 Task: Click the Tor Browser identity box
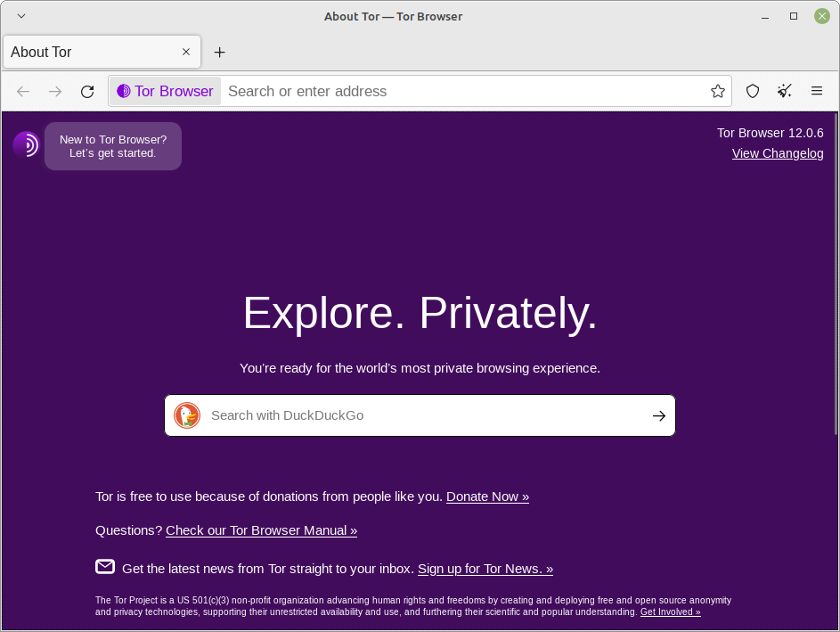coord(166,91)
